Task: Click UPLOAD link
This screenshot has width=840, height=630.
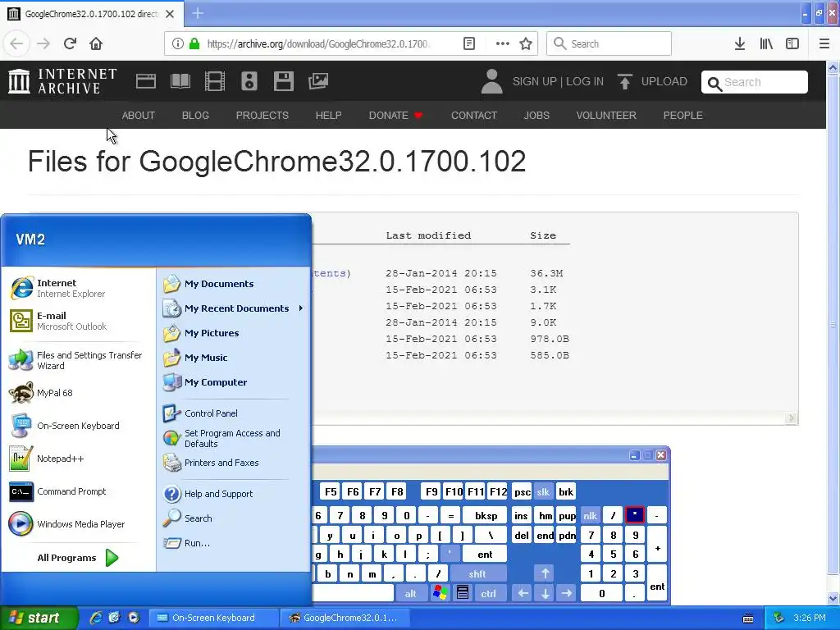Action: point(664,81)
